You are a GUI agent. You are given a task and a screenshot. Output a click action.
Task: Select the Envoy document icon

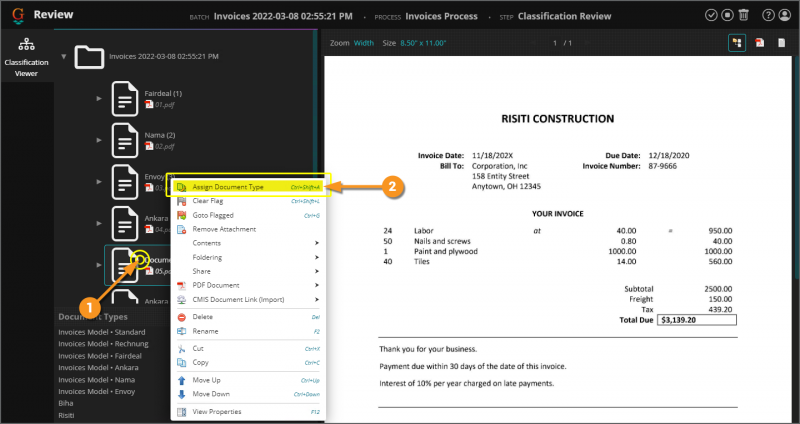pos(125,182)
